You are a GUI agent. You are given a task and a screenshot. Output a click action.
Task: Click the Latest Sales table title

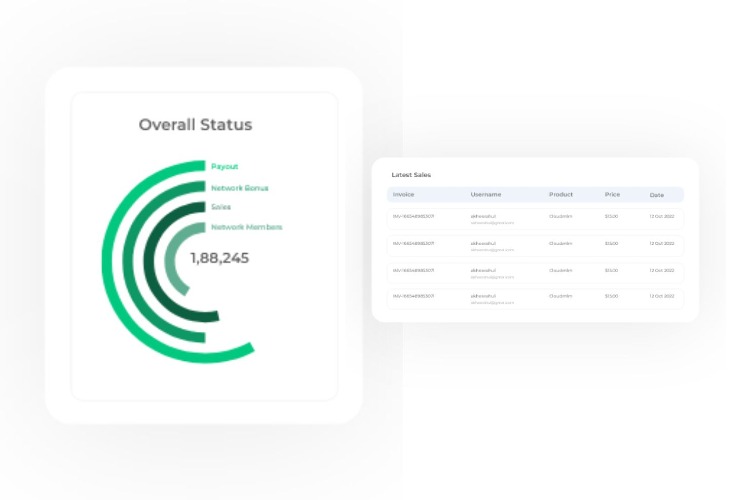click(411, 175)
